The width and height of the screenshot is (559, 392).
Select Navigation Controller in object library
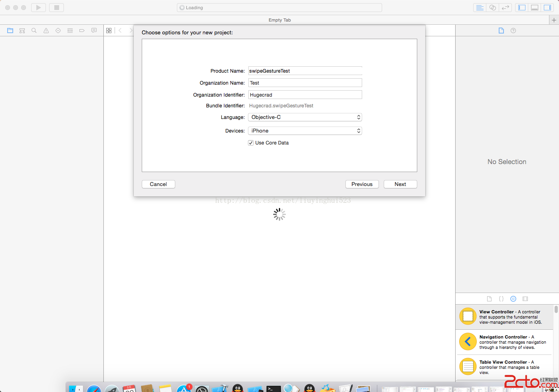pos(504,342)
